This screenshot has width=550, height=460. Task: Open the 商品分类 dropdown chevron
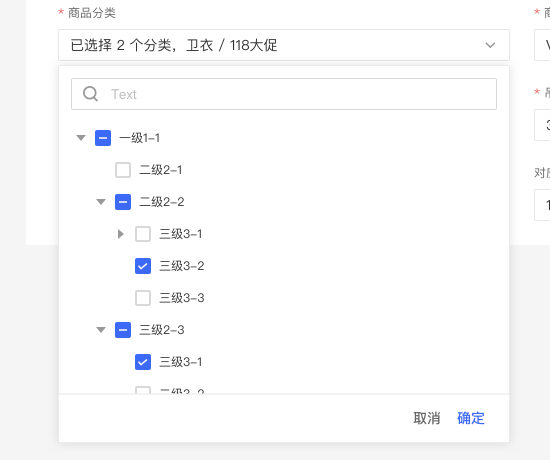pyautogui.click(x=490, y=45)
